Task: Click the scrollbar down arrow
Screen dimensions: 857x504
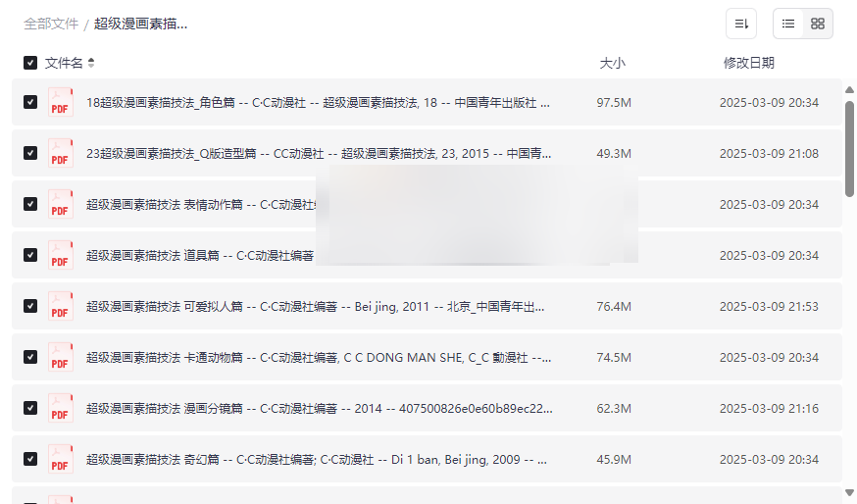Action: coord(849,493)
